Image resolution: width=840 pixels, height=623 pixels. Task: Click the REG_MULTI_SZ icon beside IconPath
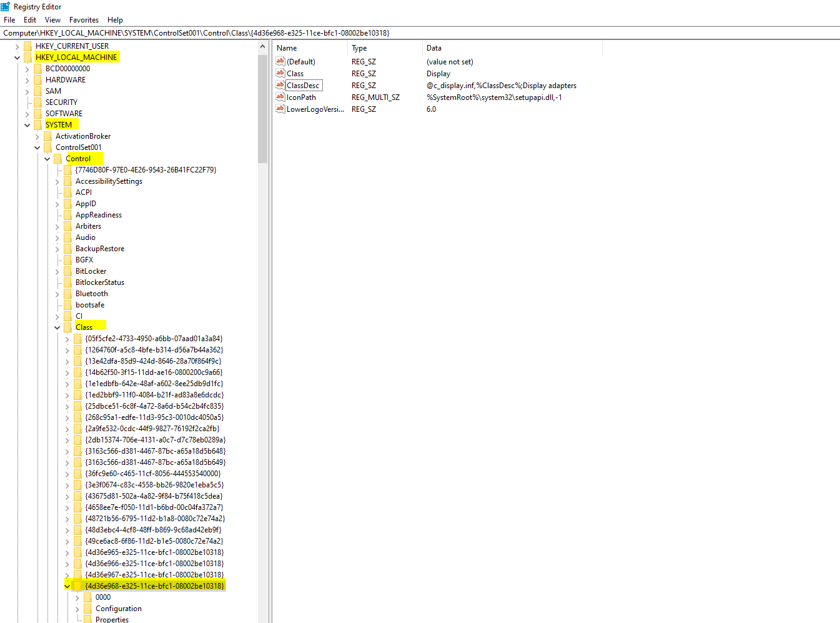281,97
